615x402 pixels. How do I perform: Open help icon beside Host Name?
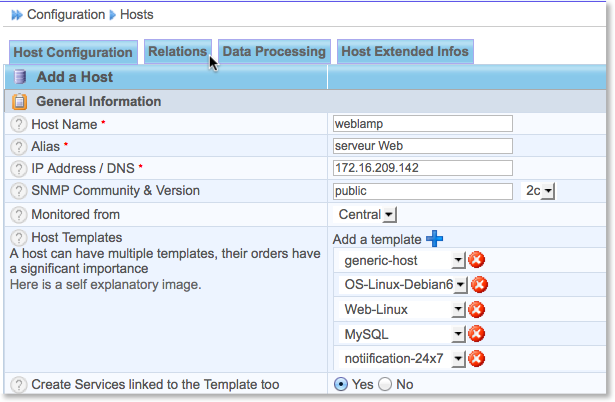coord(18,124)
